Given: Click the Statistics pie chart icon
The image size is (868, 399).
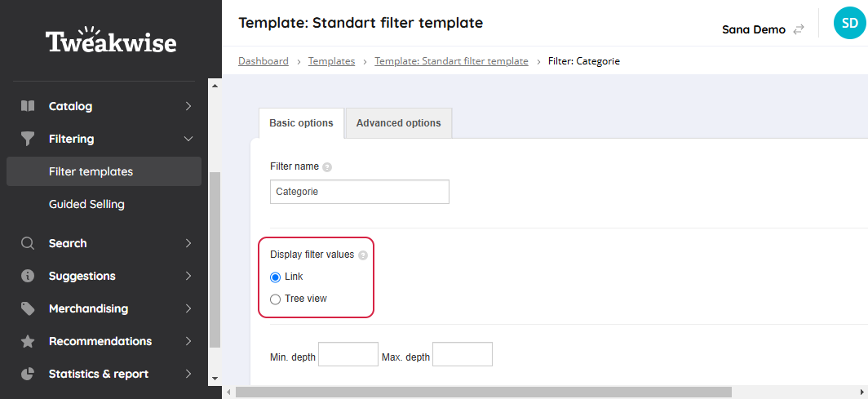Looking at the screenshot, I should [x=28, y=374].
